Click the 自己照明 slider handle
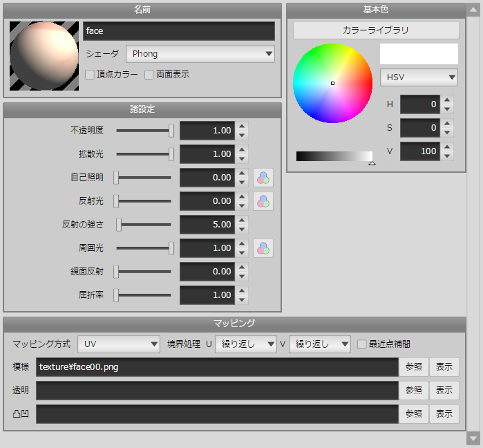Screen dimensions: 483x448 (116, 178)
